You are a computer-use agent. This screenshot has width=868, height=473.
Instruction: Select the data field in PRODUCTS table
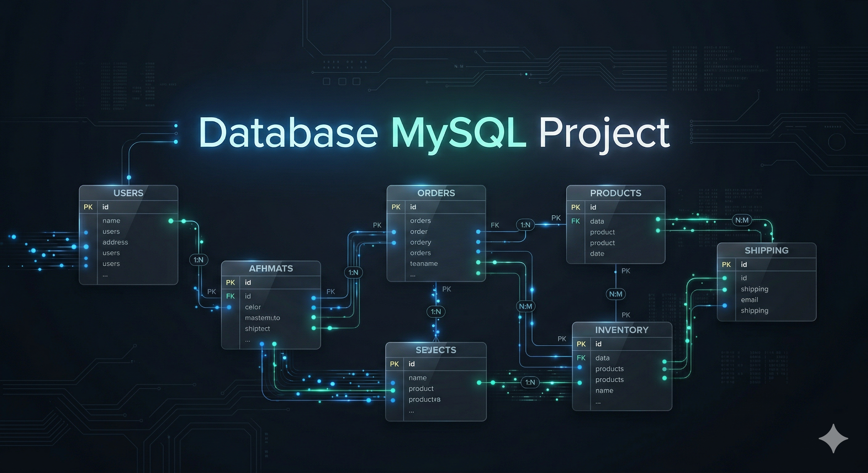click(597, 221)
